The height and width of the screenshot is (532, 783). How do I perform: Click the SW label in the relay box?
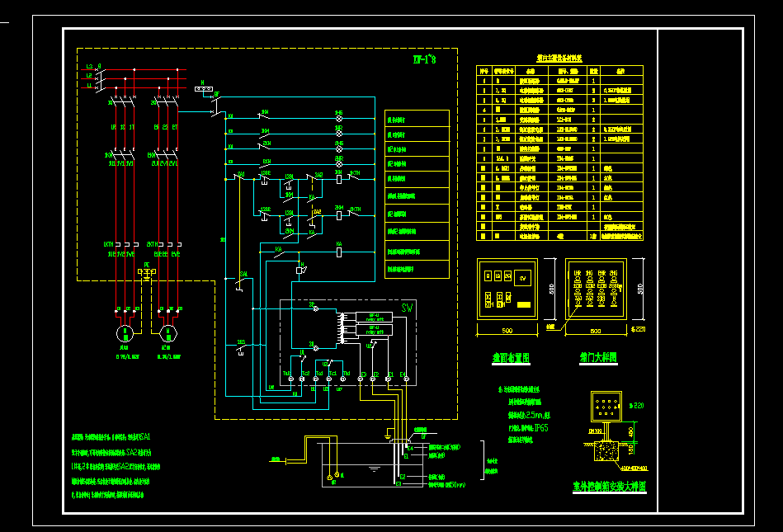pos(407,308)
